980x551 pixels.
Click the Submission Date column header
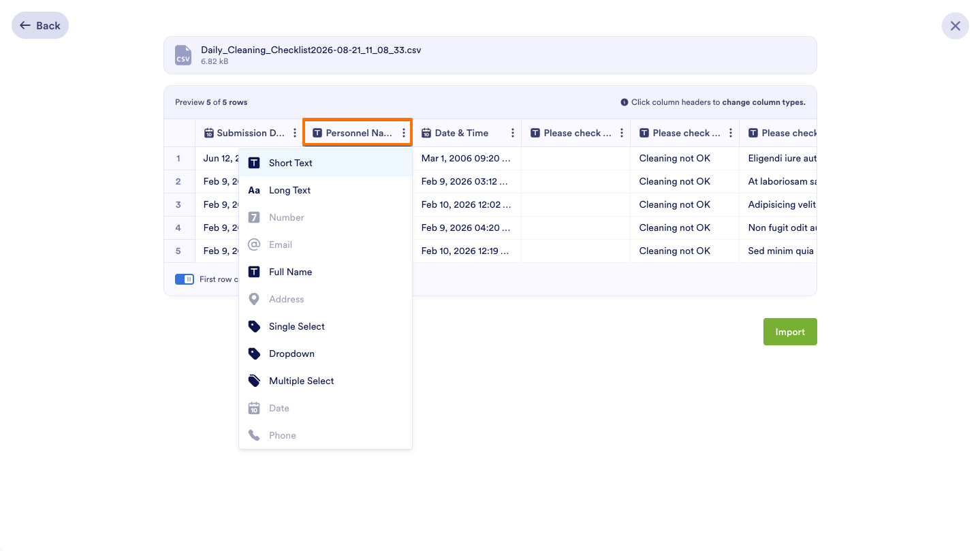(249, 133)
